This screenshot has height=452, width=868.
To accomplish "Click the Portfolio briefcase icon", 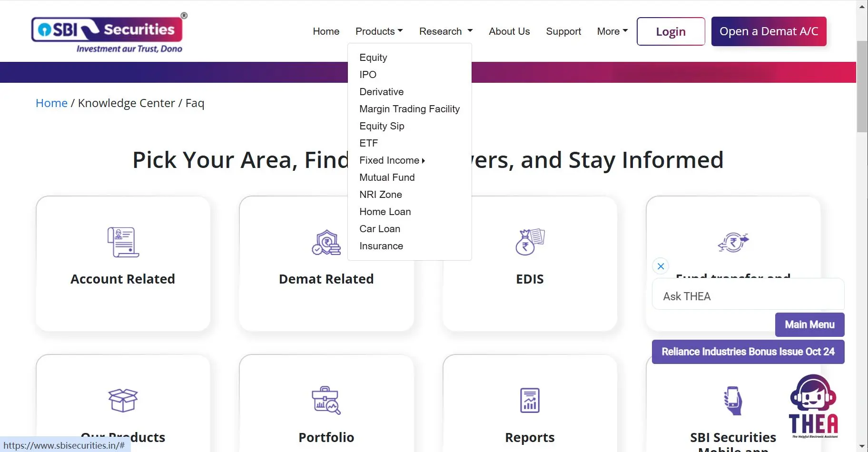I will [x=326, y=400].
